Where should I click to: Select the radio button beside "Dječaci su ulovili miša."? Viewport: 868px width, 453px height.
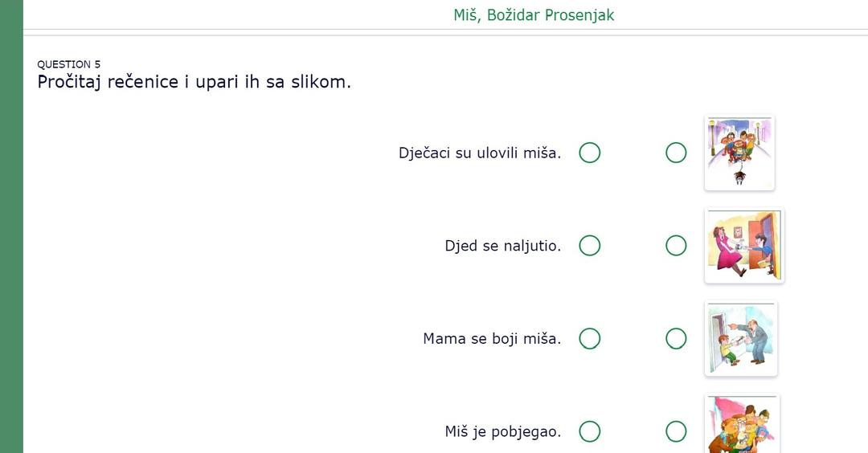point(590,153)
